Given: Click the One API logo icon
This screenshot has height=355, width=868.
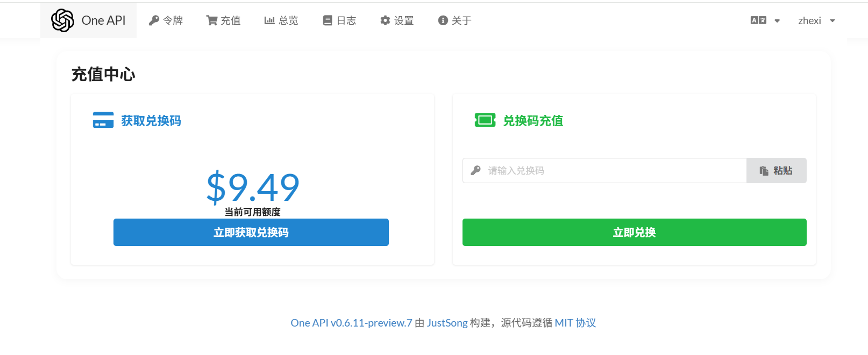Looking at the screenshot, I should (x=62, y=20).
